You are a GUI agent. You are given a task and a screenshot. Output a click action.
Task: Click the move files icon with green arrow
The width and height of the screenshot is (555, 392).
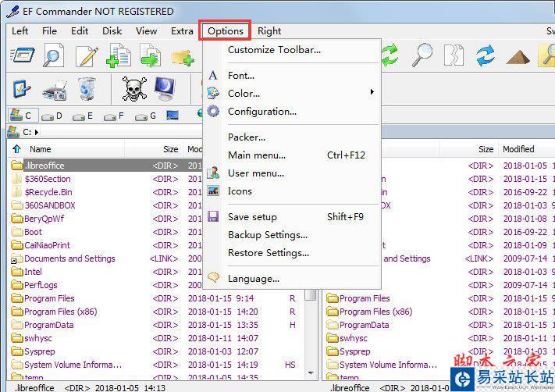tap(150, 55)
